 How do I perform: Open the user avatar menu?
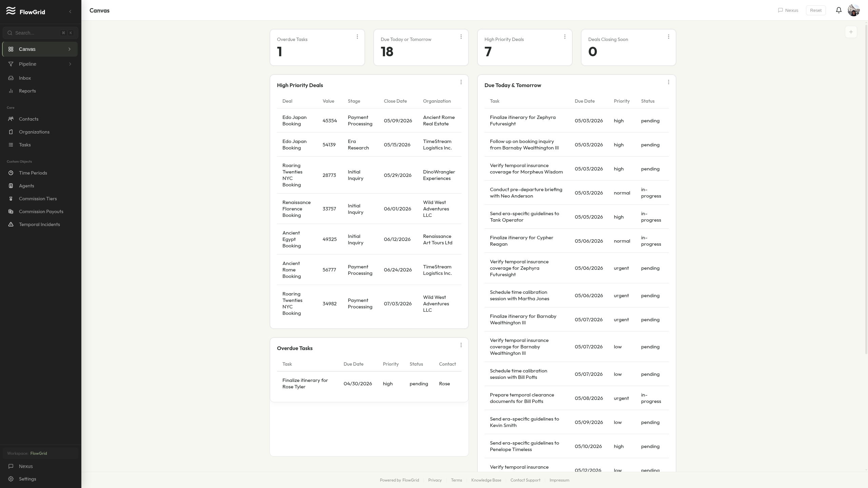tap(853, 10)
